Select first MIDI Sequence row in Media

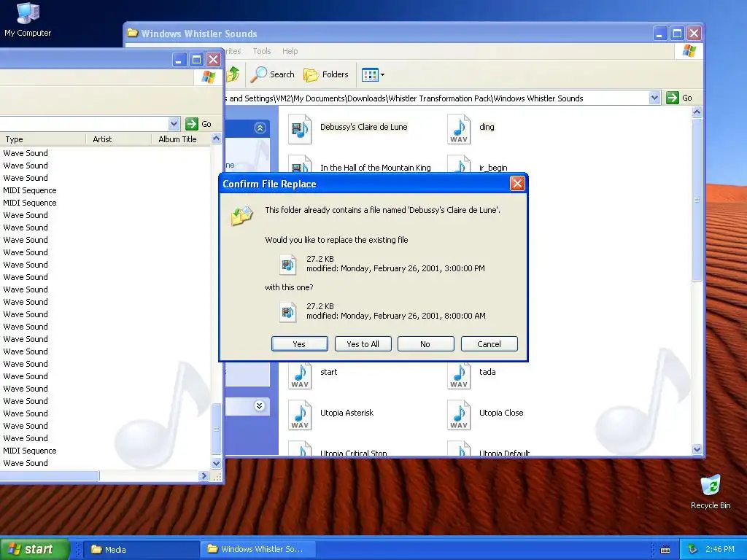pyautogui.click(x=29, y=190)
